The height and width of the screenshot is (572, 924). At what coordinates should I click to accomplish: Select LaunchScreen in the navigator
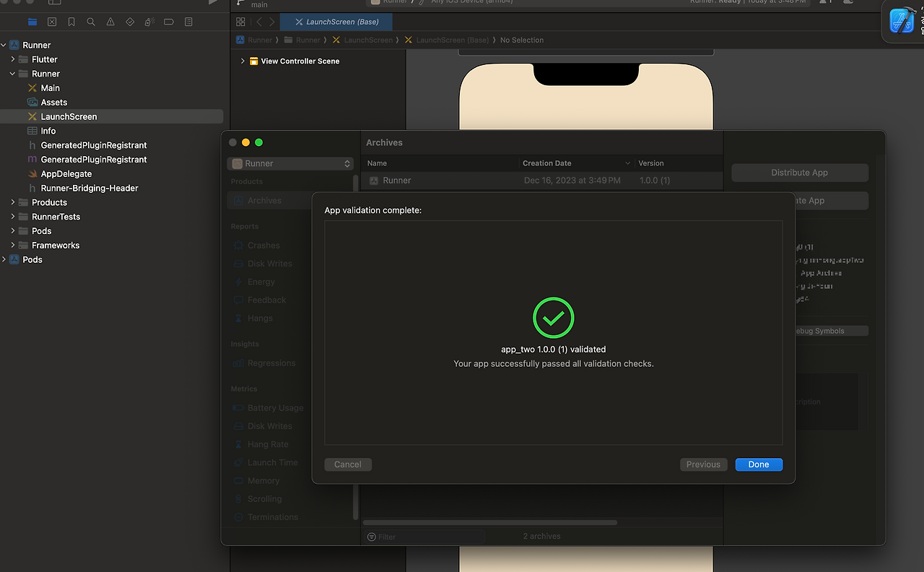point(112,116)
